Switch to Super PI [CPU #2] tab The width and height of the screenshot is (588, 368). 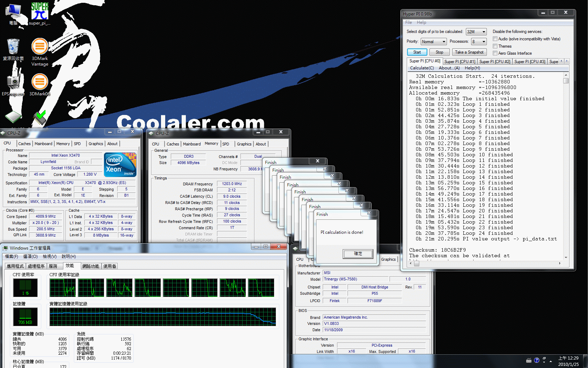[x=495, y=62]
